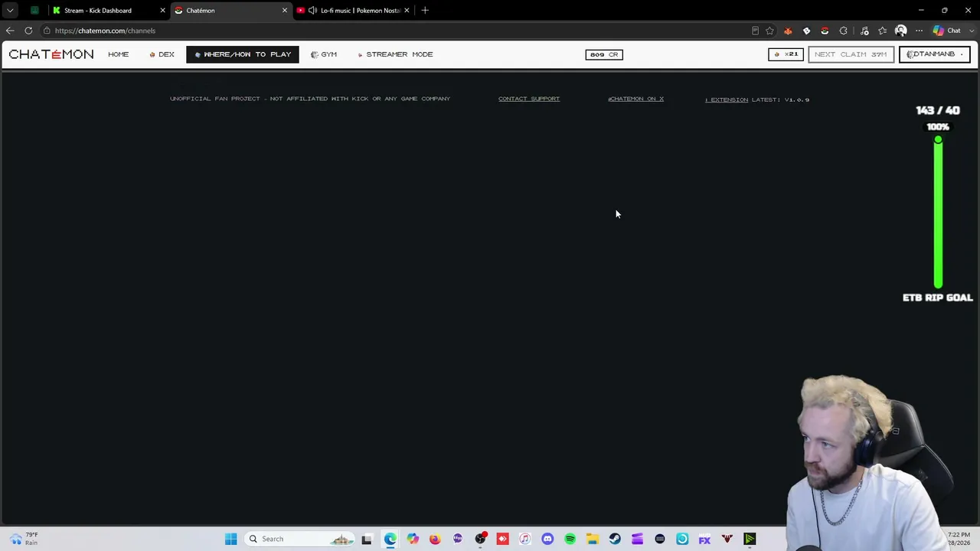Screen dimensions: 980x551
Task: Open immersive reader view
Action: pyautogui.click(x=755, y=31)
